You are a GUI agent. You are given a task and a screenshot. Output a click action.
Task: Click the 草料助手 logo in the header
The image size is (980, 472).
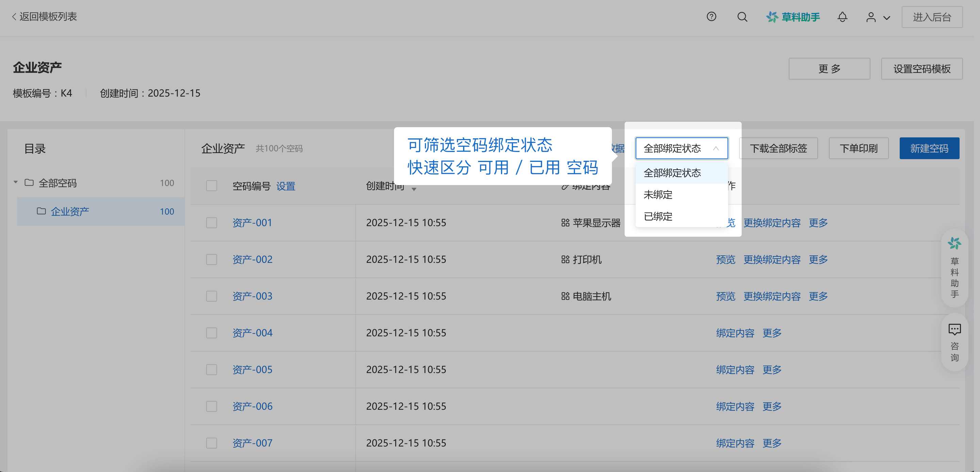coord(793,17)
